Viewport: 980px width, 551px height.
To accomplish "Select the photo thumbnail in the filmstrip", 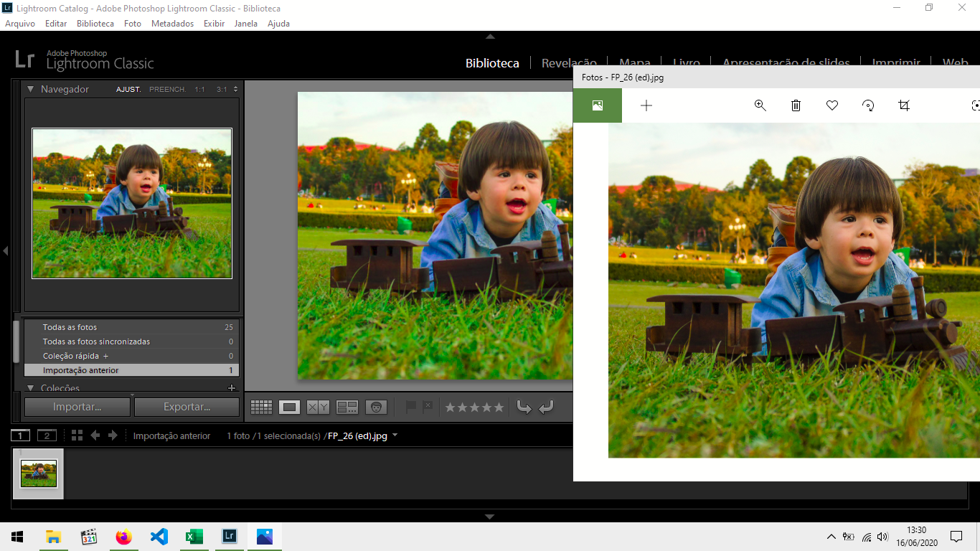I will click(x=38, y=473).
